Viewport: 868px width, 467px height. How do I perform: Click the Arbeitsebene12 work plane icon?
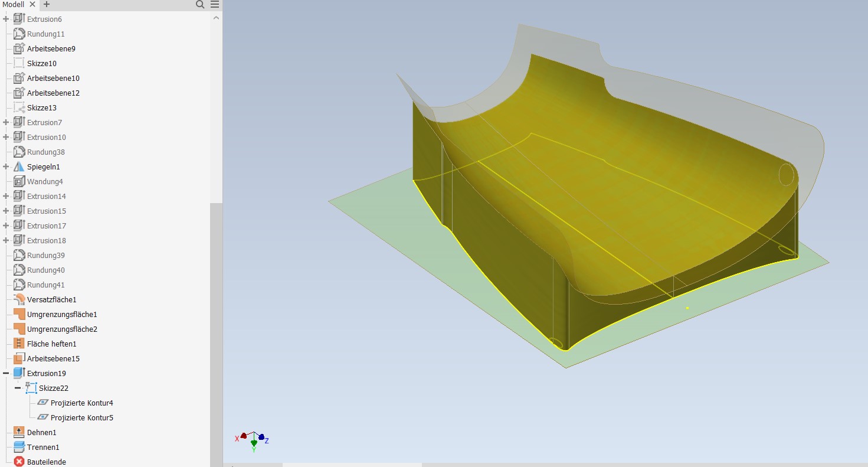19,93
